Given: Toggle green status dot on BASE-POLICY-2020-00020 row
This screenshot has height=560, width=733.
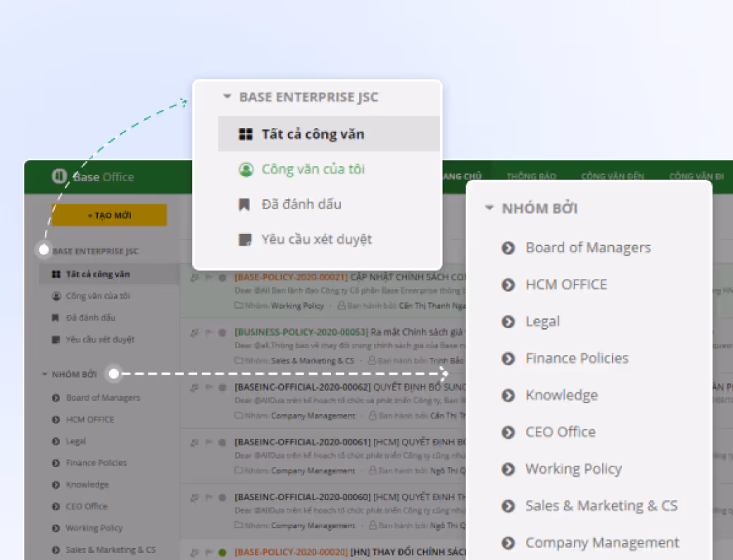Looking at the screenshot, I should point(223,552).
